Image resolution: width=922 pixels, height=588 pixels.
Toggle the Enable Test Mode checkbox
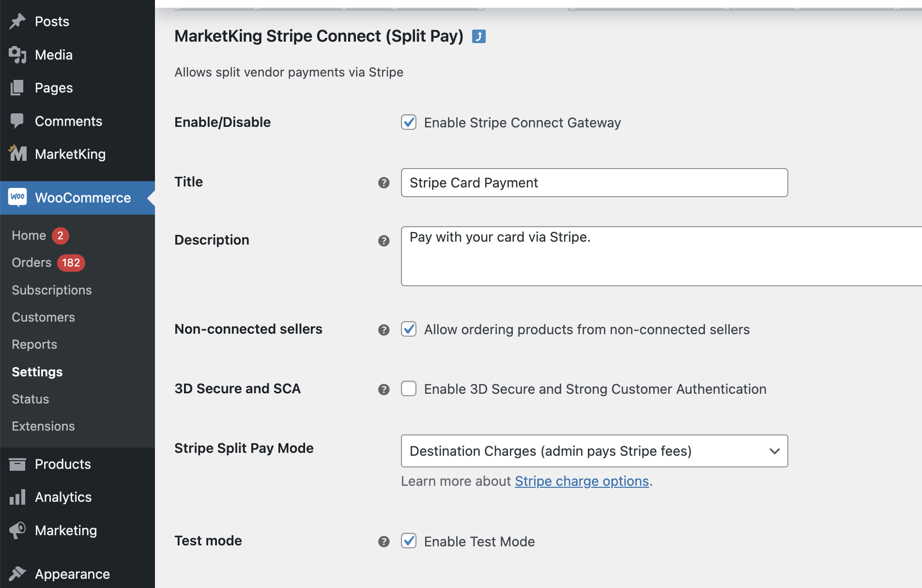(409, 541)
